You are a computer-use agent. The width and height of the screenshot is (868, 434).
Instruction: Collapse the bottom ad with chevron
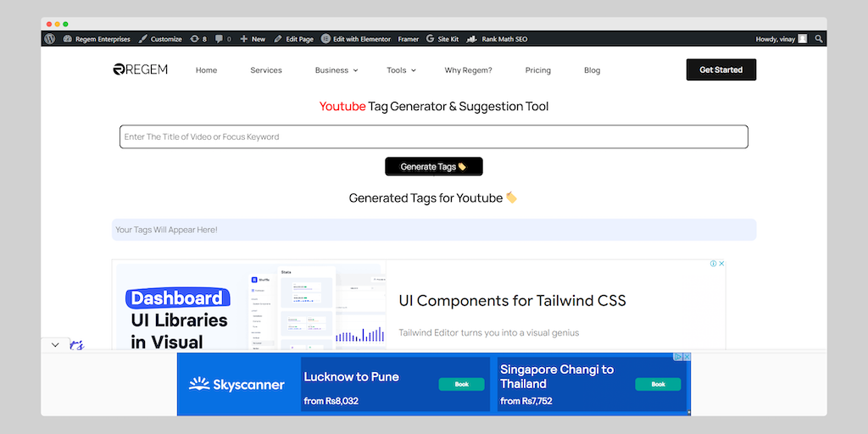tap(55, 345)
